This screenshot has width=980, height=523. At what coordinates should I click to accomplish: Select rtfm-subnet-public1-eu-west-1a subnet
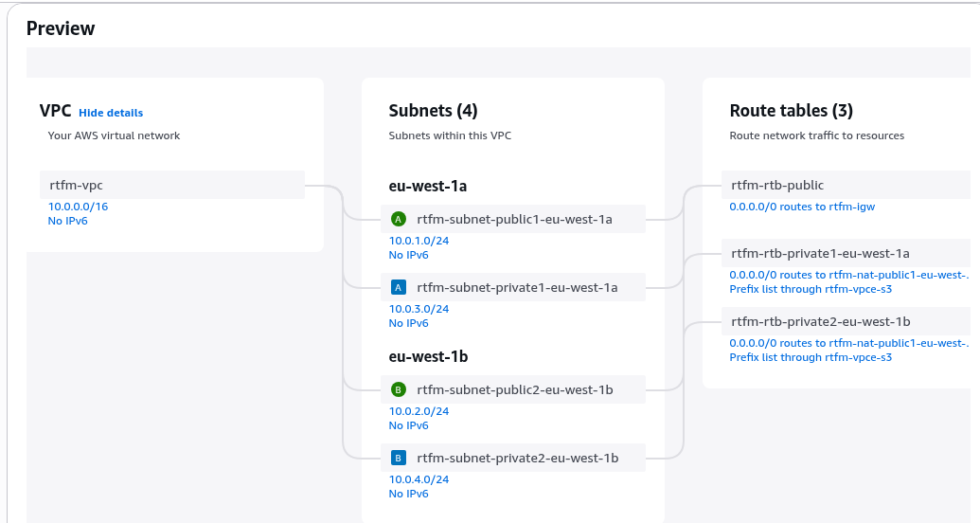coord(513,219)
